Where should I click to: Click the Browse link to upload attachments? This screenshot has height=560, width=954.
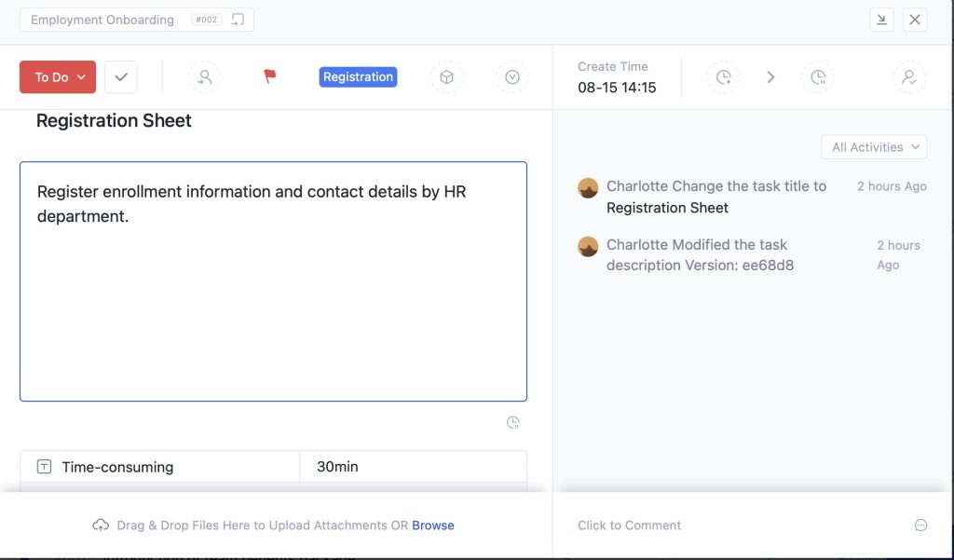pyautogui.click(x=432, y=526)
